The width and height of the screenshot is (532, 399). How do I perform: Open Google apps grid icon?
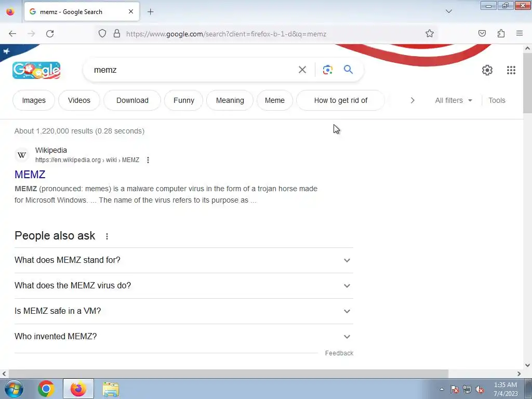(x=511, y=70)
